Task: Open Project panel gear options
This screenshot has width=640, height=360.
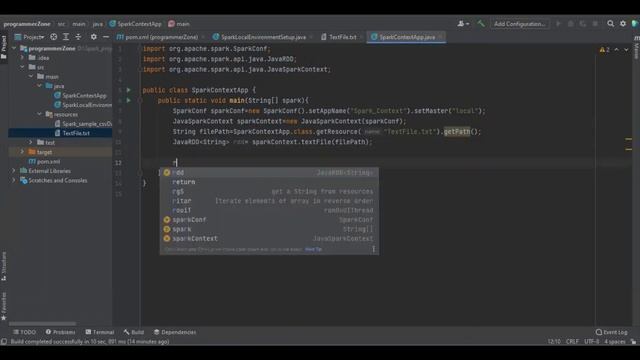Action: point(93,37)
